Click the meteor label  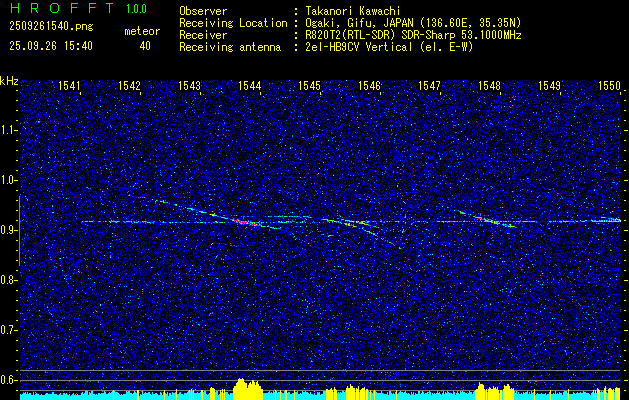pyautogui.click(x=142, y=31)
